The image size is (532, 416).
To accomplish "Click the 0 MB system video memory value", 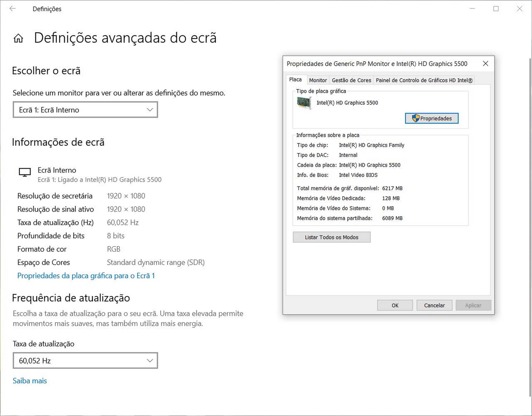I will point(388,208).
